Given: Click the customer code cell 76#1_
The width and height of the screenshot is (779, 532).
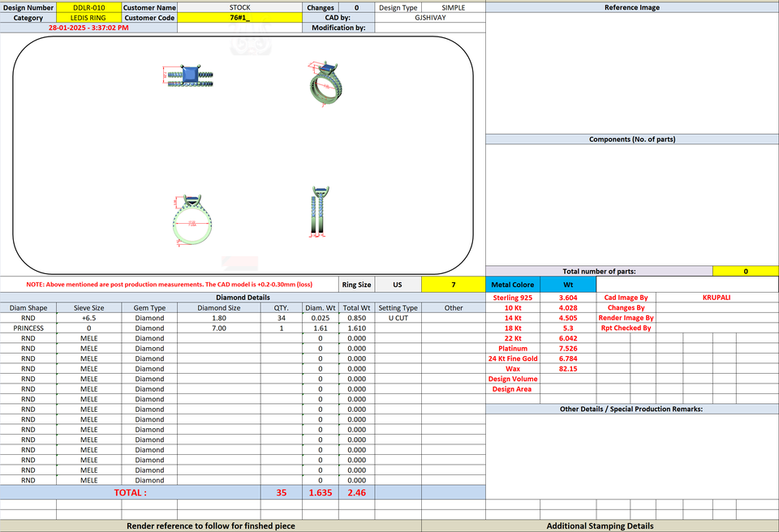Looking at the screenshot, I should click(239, 18).
